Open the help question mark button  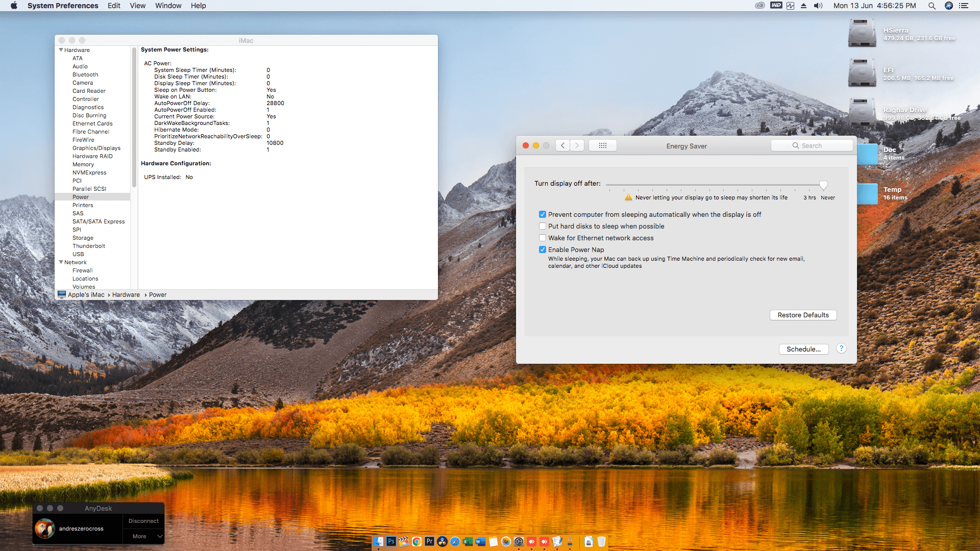[841, 348]
